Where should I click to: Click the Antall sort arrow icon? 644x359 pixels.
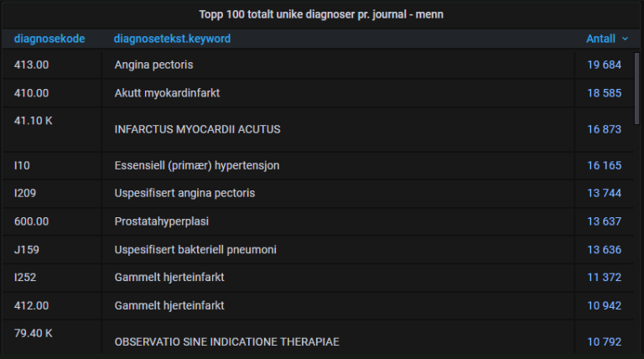tap(625, 39)
